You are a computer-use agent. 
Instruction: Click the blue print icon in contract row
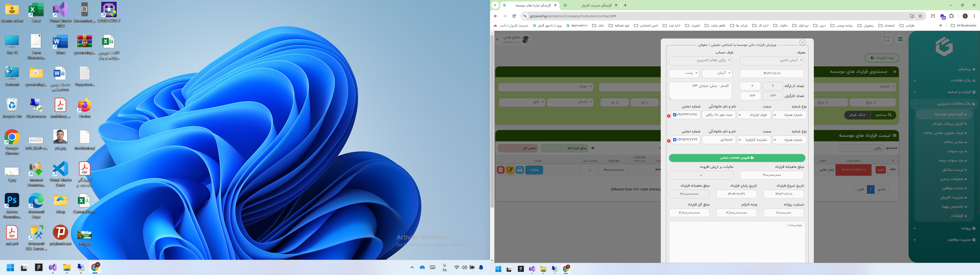520,170
